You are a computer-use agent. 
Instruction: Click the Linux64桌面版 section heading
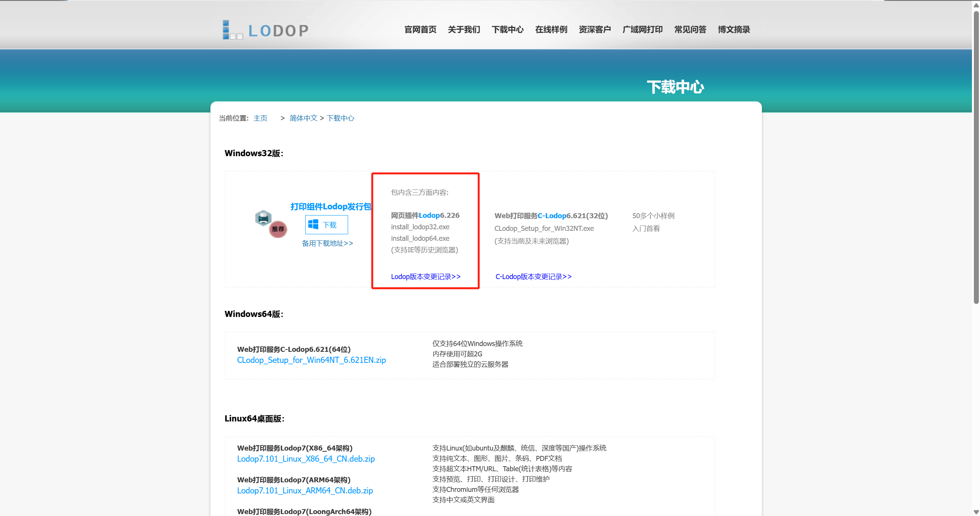click(x=255, y=419)
